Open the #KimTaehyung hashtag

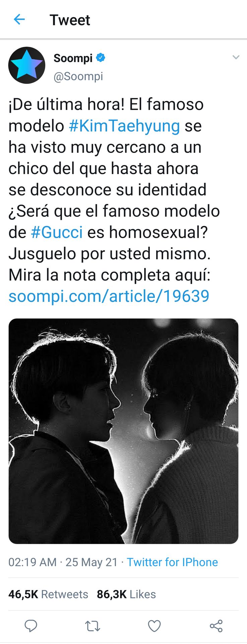point(124,126)
